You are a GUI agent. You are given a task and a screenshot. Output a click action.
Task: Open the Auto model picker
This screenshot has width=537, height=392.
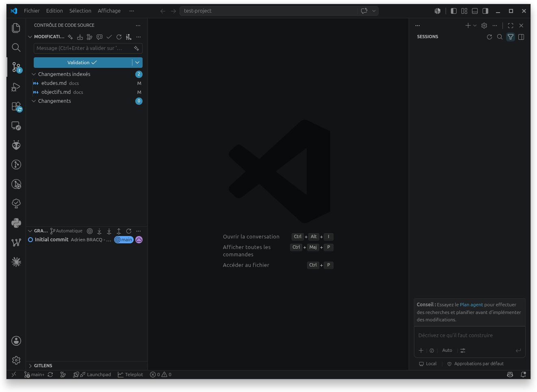(447, 351)
